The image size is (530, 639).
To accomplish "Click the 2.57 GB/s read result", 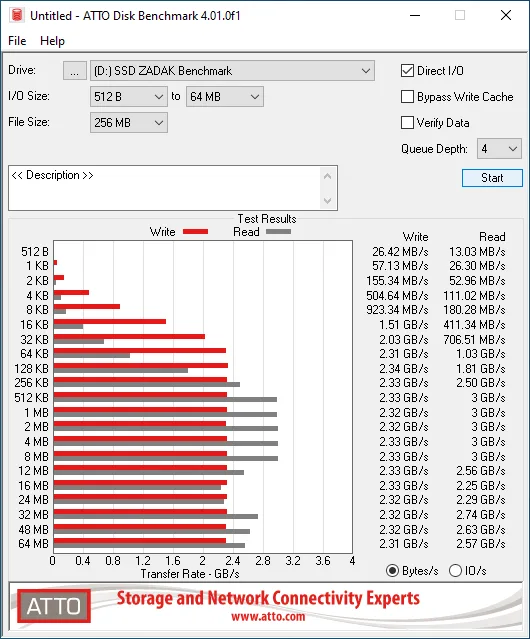I will [x=481, y=544].
